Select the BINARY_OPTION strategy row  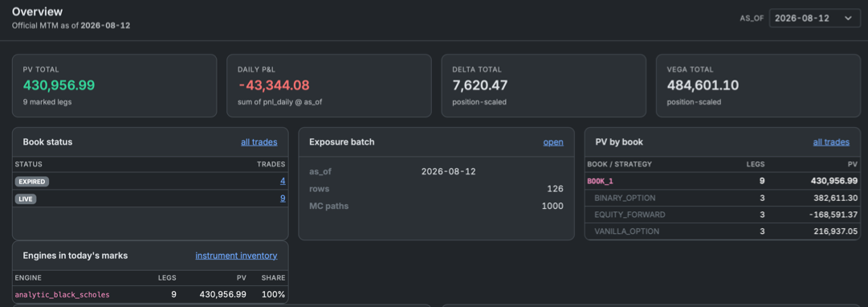pos(723,198)
